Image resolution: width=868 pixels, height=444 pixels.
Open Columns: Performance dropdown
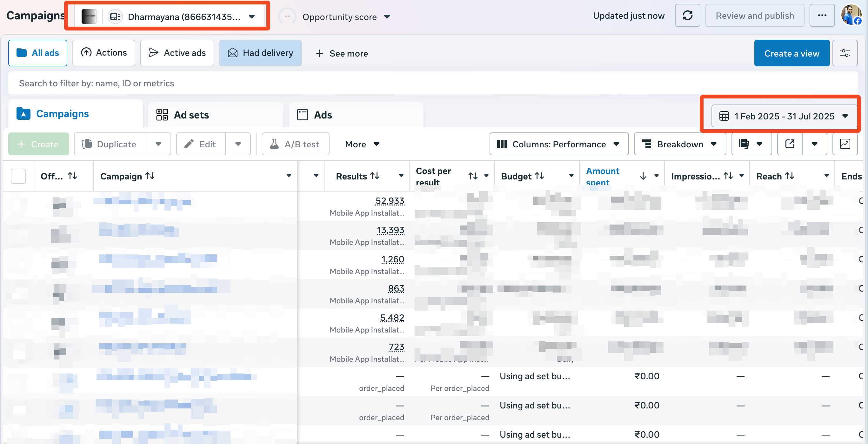pos(559,144)
